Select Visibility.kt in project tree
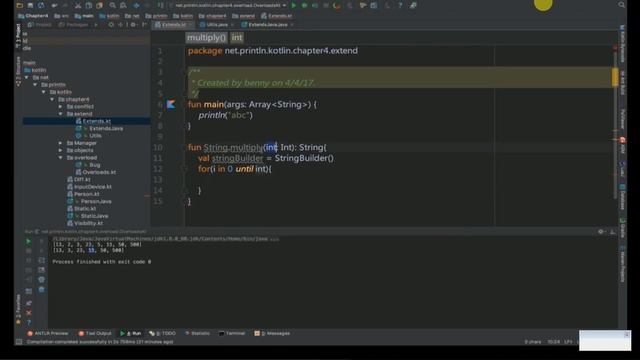 85,223
